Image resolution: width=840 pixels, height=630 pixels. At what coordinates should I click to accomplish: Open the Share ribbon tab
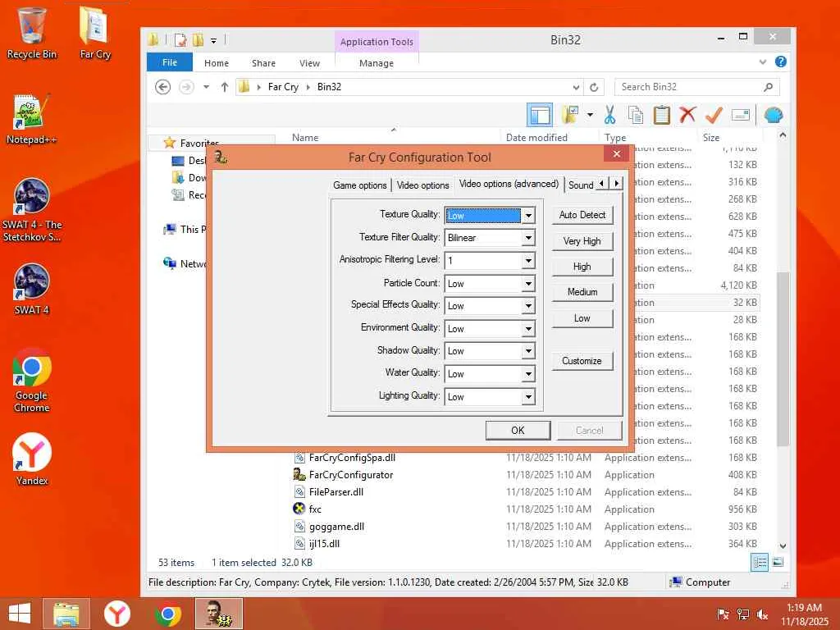click(x=263, y=63)
